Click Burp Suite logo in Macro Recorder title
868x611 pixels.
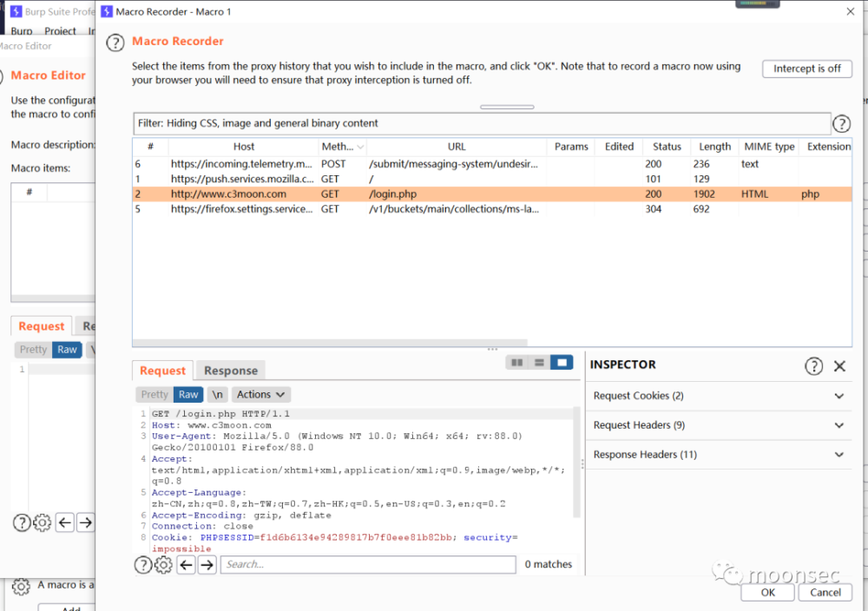(x=107, y=11)
